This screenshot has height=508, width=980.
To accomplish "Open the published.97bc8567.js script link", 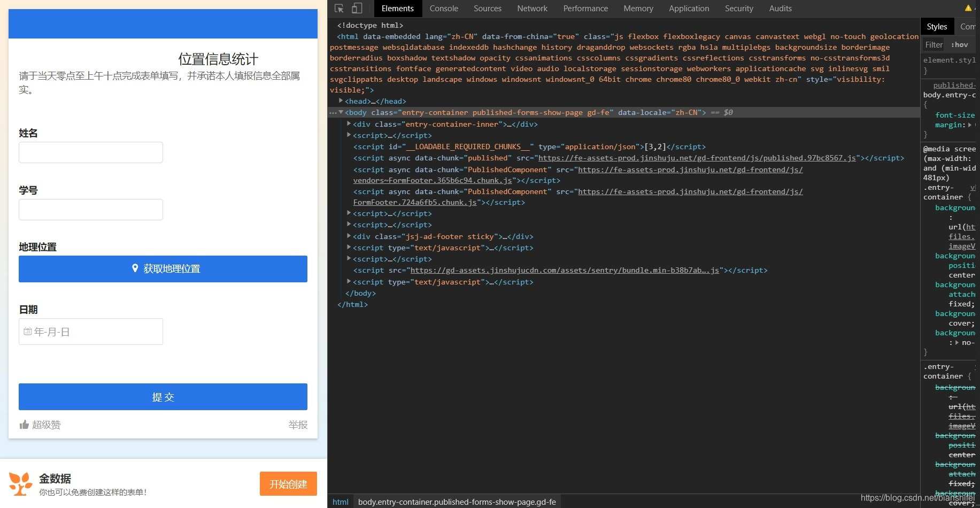I will click(697, 158).
